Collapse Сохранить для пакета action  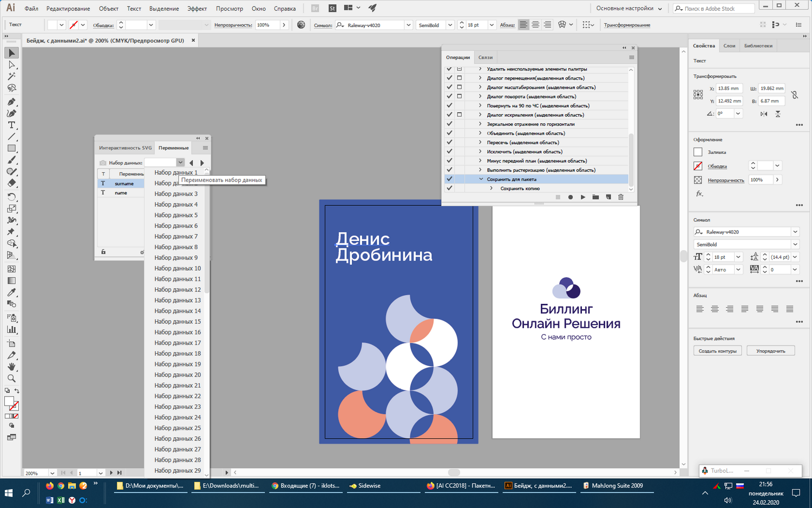coord(481,179)
